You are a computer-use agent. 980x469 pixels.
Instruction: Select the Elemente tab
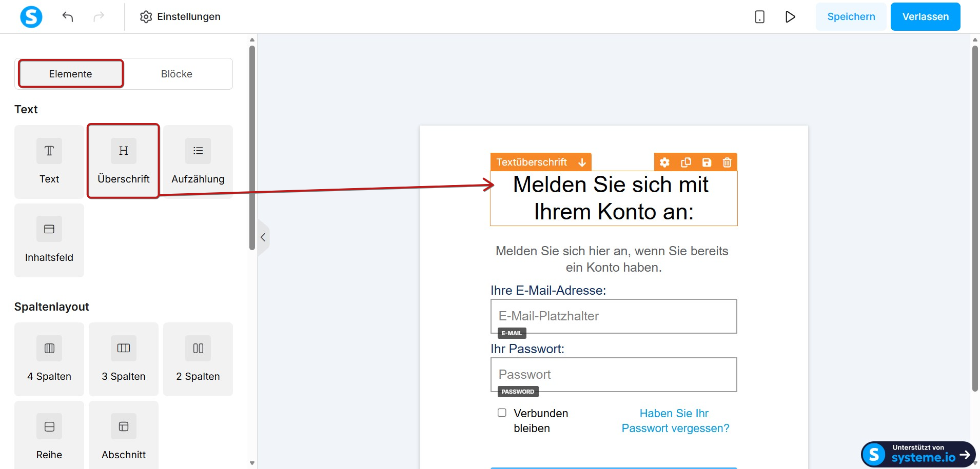71,74
